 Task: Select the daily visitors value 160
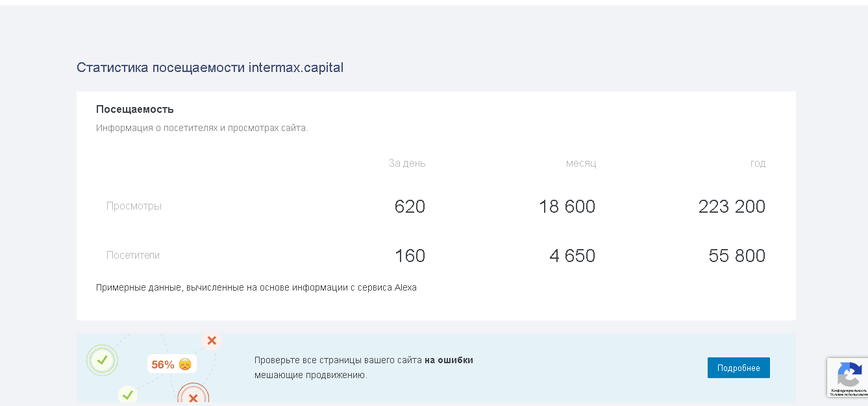[x=410, y=256]
